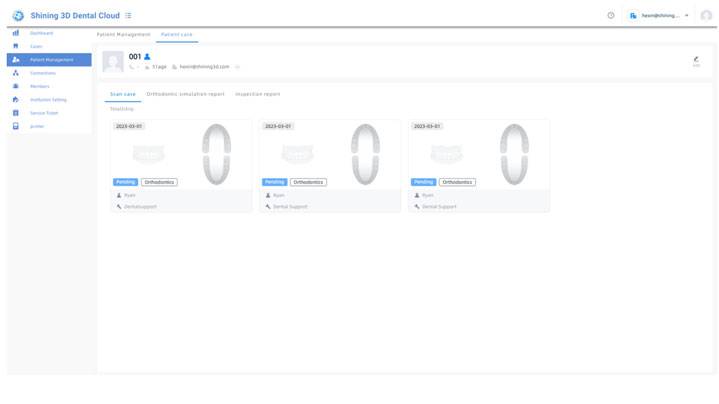The width and height of the screenshot is (719, 404).
Task: Open the dental arch thumbnail on last card
Action: tap(514, 154)
